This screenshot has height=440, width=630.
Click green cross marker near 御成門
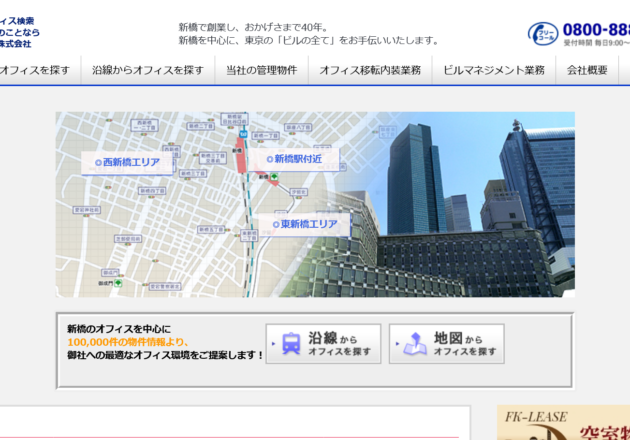118,283
